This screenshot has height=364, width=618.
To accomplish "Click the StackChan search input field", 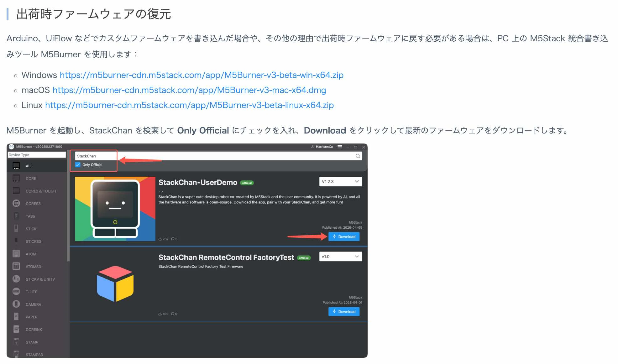I will [218, 156].
